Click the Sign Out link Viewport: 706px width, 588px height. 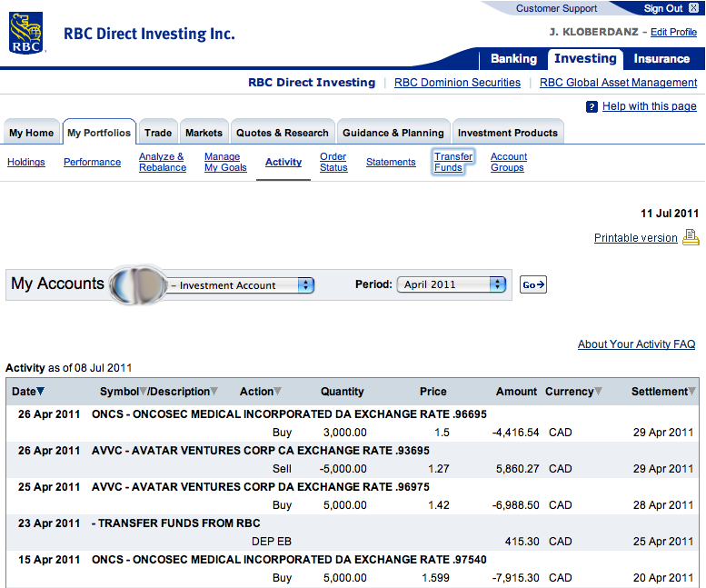pos(663,8)
